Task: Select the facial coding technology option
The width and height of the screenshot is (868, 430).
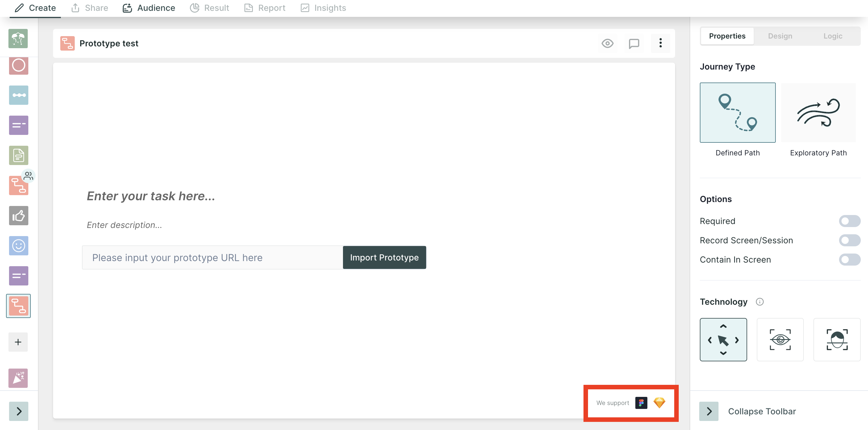Action: pos(837,340)
